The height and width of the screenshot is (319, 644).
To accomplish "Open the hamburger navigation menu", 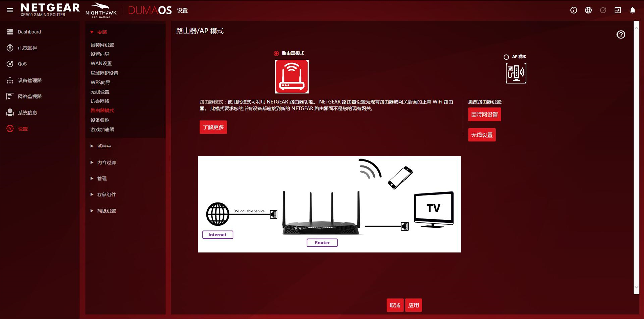I will click(10, 10).
